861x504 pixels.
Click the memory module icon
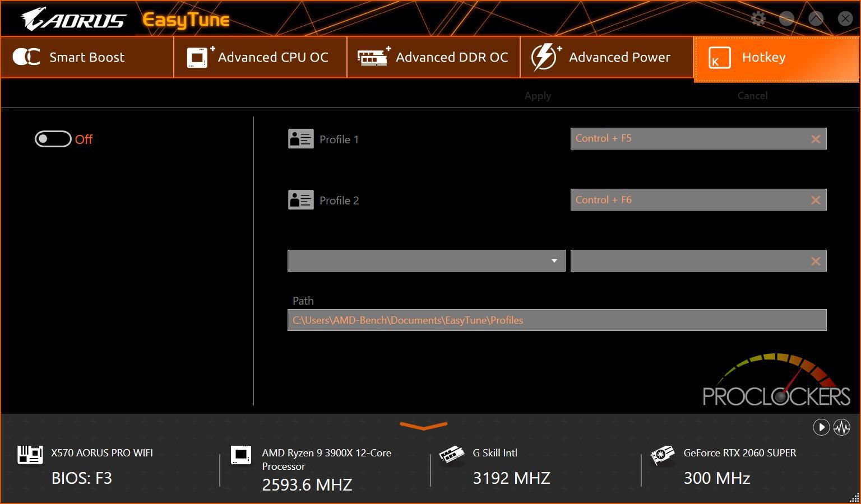point(452,455)
